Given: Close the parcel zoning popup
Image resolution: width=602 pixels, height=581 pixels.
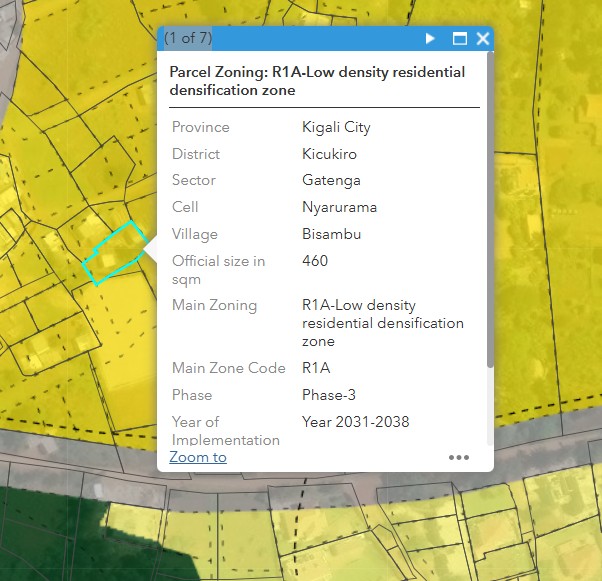Looking at the screenshot, I should [483, 38].
